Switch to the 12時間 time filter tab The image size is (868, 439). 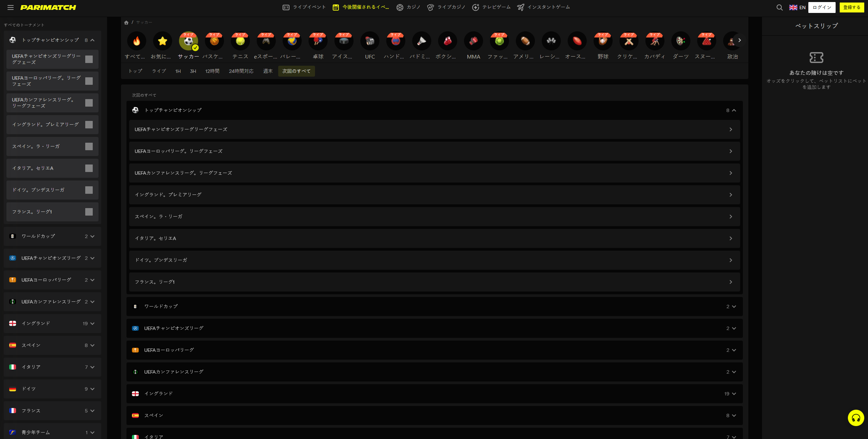(212, 71)
